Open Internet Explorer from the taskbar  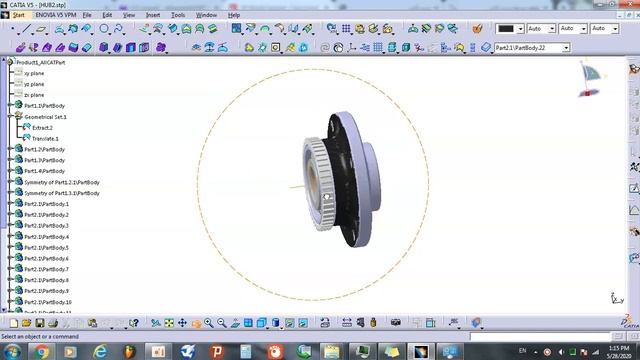[100, 351]
